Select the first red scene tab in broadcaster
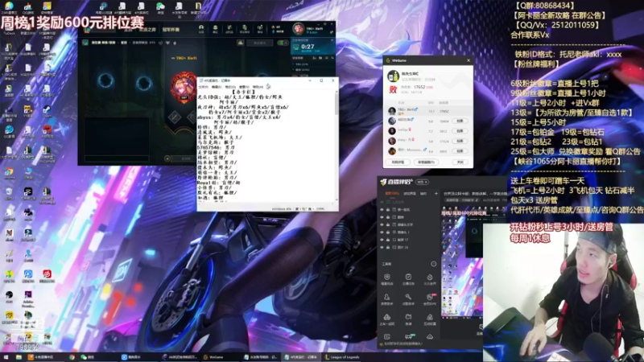The image size is (644, 362). pos(392,193)
